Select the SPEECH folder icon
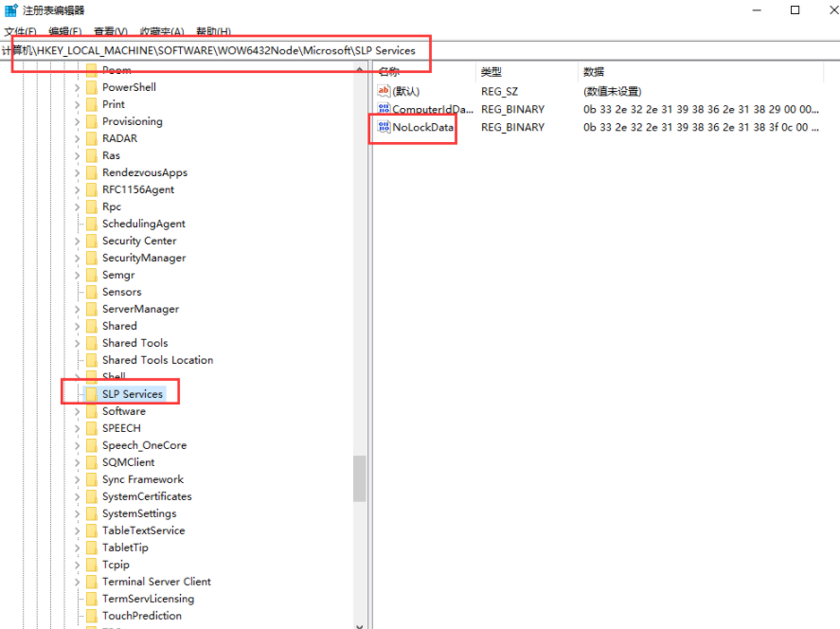 [92, 428]
